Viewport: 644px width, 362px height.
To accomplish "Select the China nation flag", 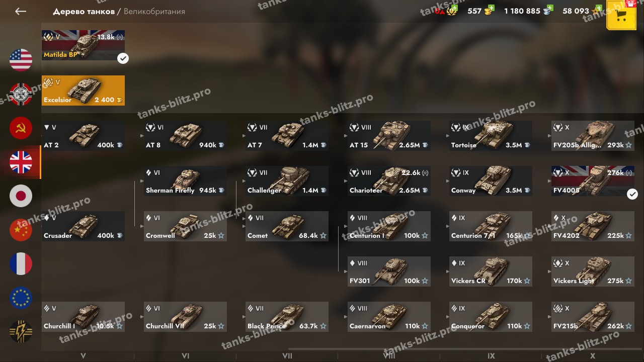I will [21, 230].
